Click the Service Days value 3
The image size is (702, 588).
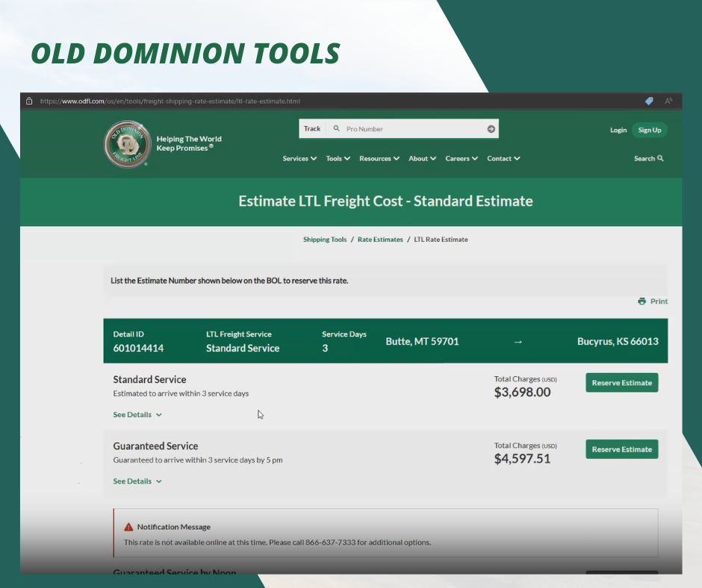pos(325,348)
